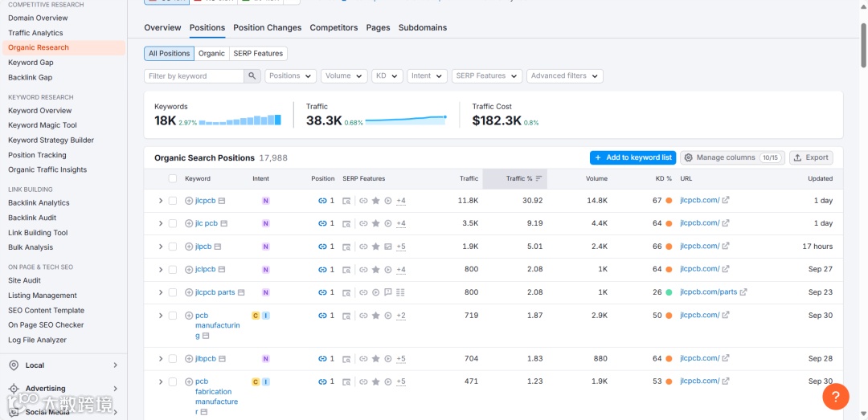Open SERP snapshot icon next to jlcpcb keyword
Image resolution: width=868 pixels, height=420 pixels.
(x=222, y=201)
